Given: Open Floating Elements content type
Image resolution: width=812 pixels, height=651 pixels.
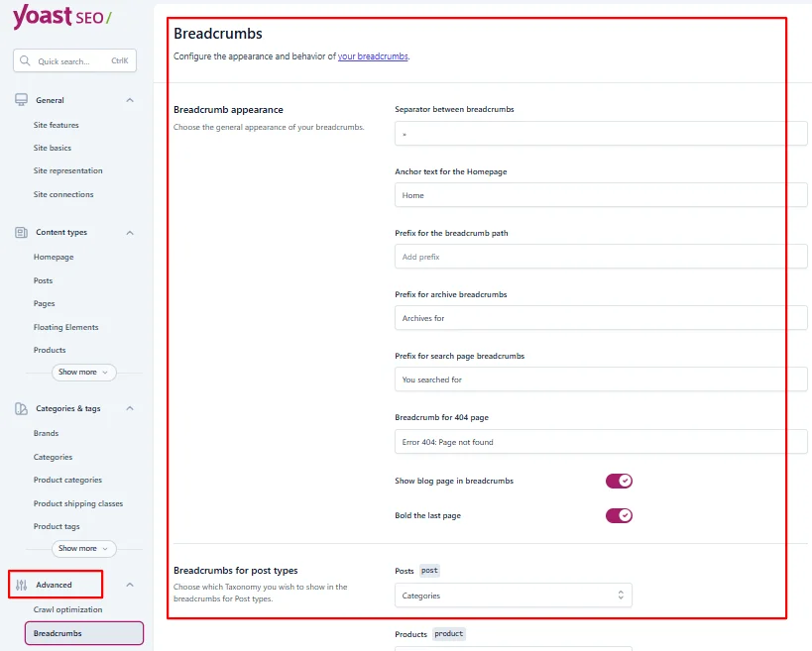Looking at the screenshot, I should click(x=65, y=327).
